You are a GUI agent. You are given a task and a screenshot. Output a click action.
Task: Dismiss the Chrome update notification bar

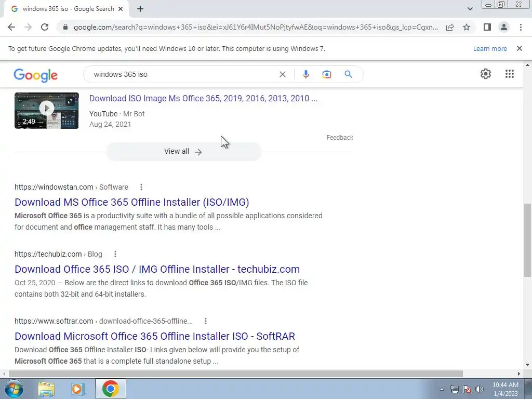[519, 48]
